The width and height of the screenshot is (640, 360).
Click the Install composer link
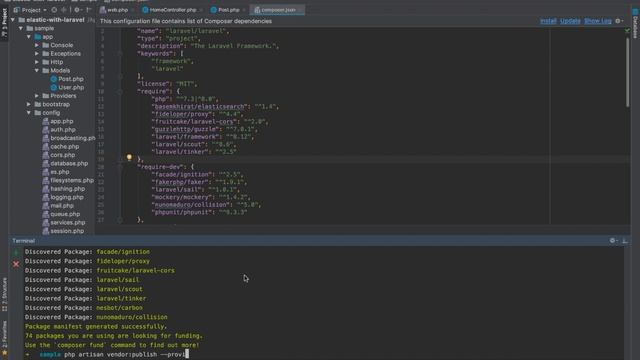[548, 21]
